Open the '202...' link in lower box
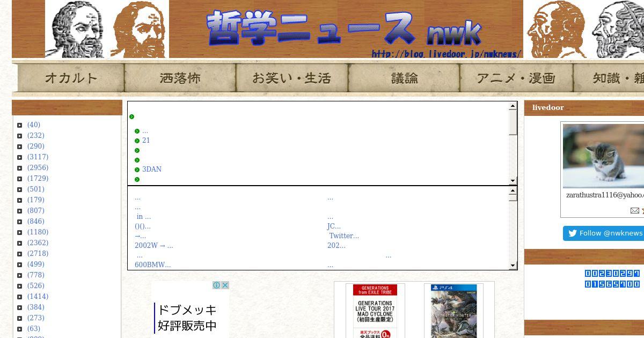 click(336, 246)
